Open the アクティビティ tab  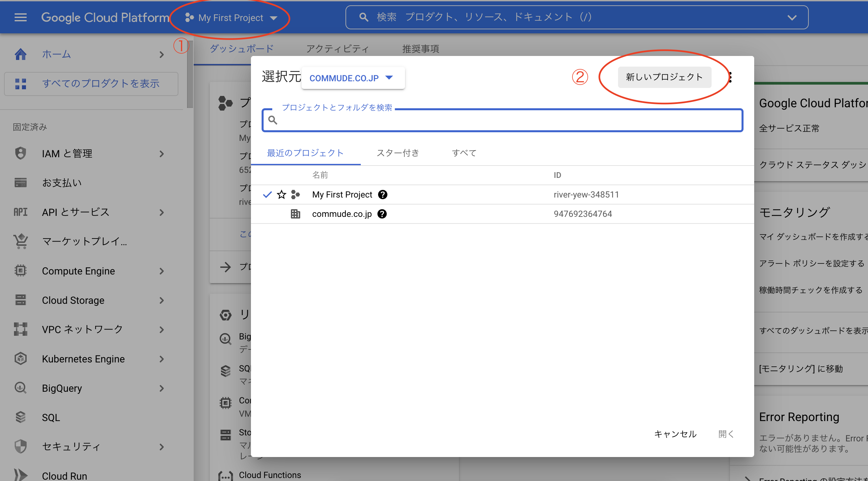337,49
